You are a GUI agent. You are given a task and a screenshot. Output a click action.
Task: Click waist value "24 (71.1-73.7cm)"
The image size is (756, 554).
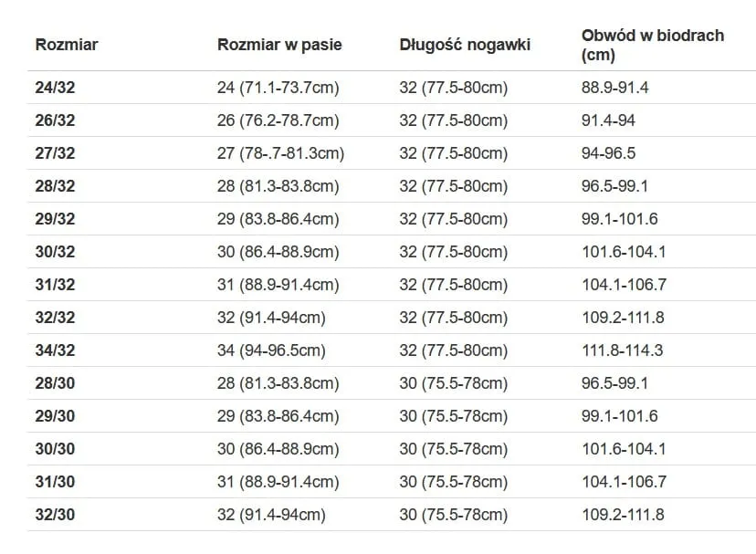click(278, 88)
